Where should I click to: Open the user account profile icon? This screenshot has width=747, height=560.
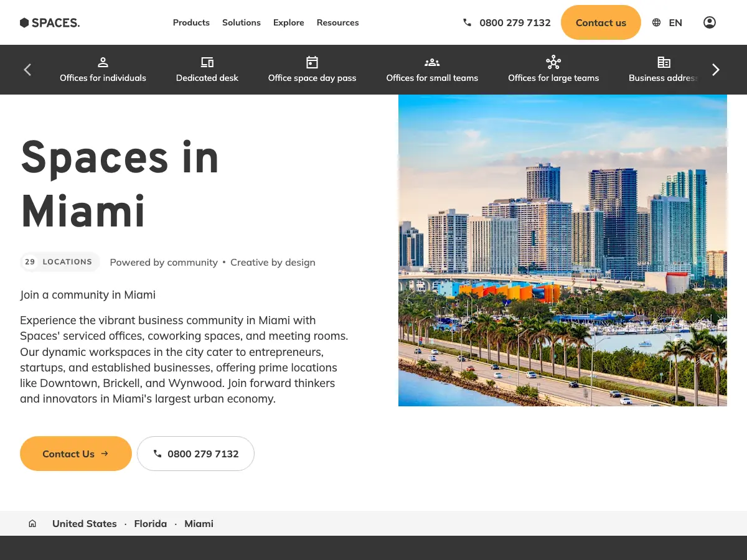coord(710,22)
